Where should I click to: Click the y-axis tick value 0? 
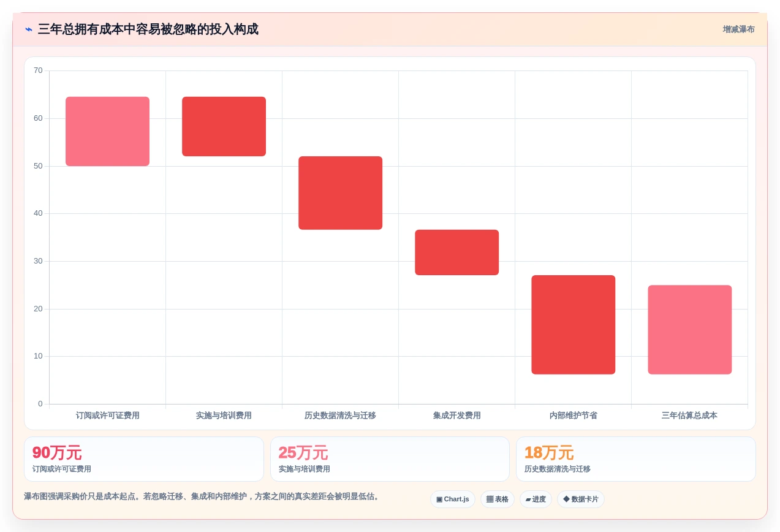pyautogui.click(x=40, y=404)
